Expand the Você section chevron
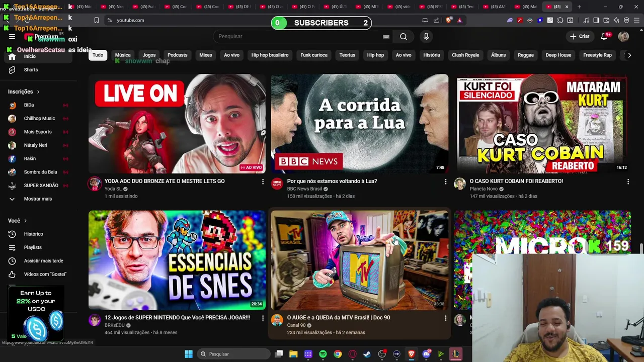Screen dimensions: 644x362 pos(25,221)
